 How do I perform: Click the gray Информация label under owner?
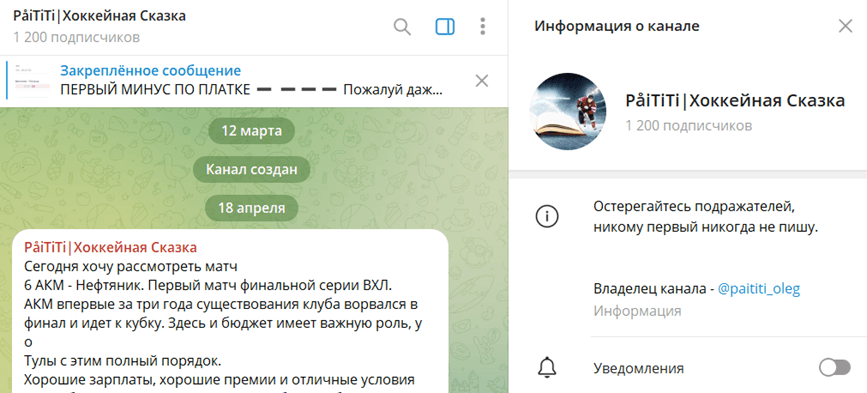638,311
